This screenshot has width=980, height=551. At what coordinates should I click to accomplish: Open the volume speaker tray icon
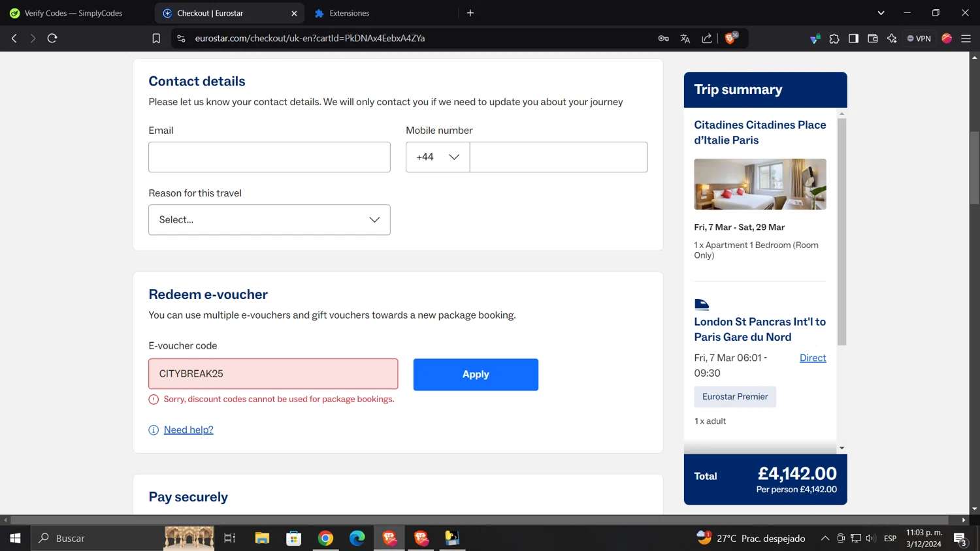[x=870, y=538]
